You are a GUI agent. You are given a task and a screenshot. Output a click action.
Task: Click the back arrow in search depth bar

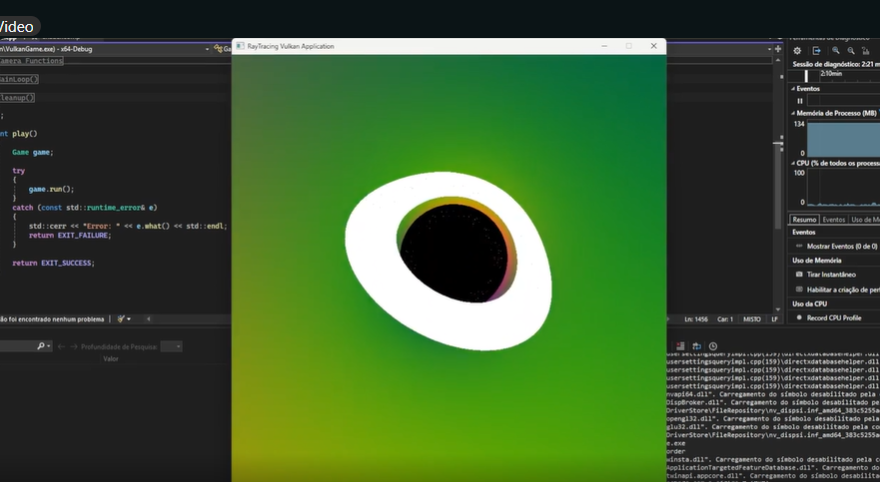[x=61, y=347]
